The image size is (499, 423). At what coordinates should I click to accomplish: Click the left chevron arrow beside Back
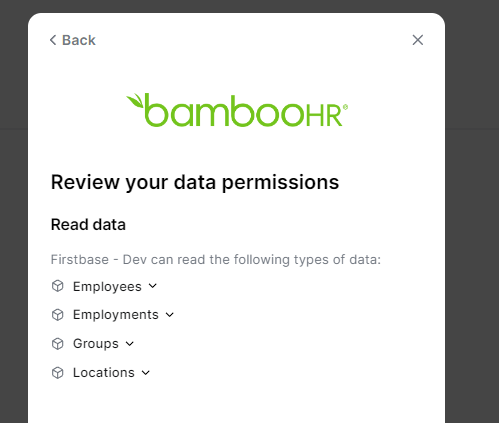(x=53, y=40)
